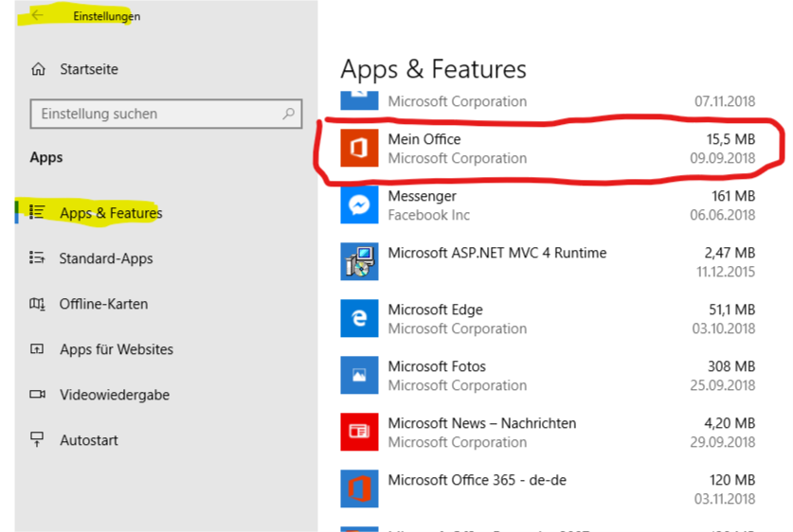Click the Microsoft Office 365 app icon
The image size is (793, 532).
[359, 488]
